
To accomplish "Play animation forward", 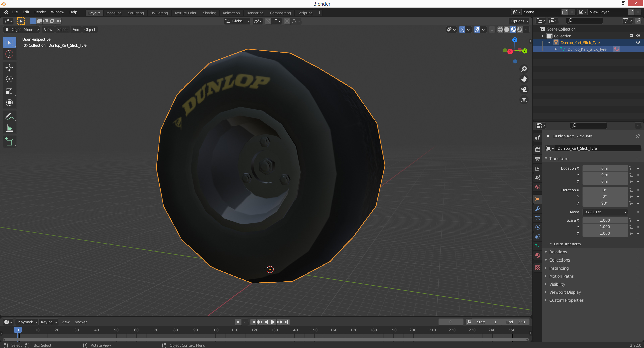I will pyautogui.click(x=273, y=322).
